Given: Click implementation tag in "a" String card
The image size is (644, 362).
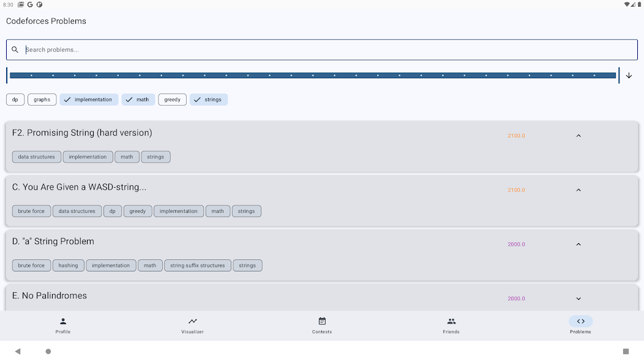Looking at the screenshot, I should pyautogui.click(x=111, y=265).
